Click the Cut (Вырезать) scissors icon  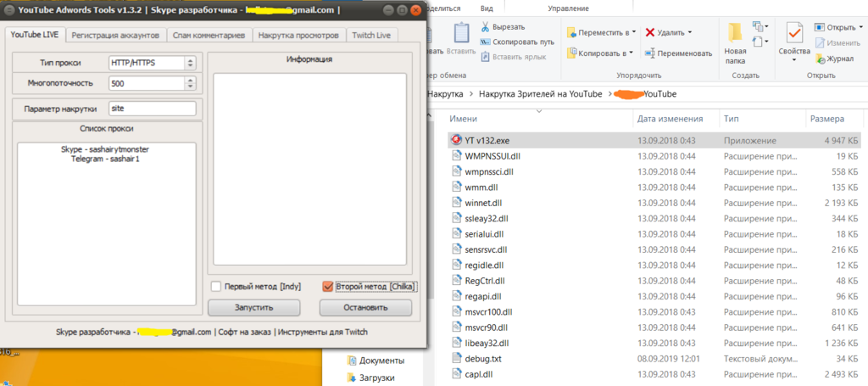485,27
